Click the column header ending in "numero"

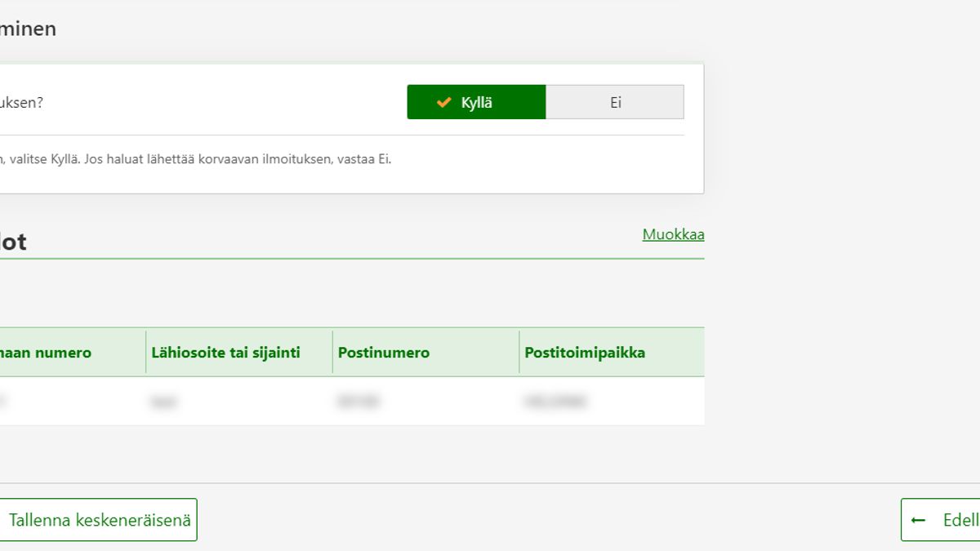46,353
